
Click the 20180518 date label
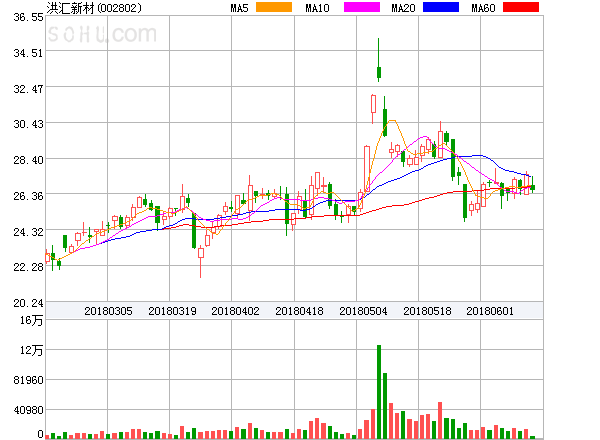pyautogui.click(x=427, y=311)
